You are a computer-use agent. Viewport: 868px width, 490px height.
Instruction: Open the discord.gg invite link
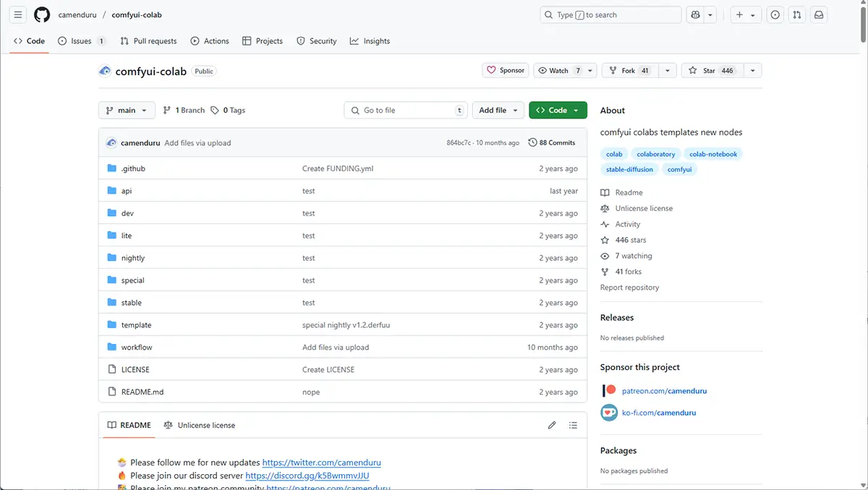point(307,476)
